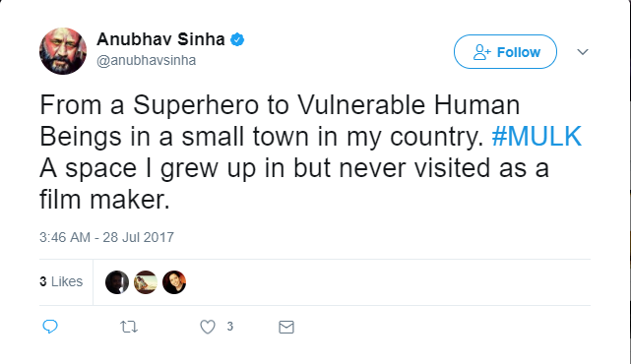Open Anubhav Sinha's profile picture
631x364 pixels.
click(63, 51)
